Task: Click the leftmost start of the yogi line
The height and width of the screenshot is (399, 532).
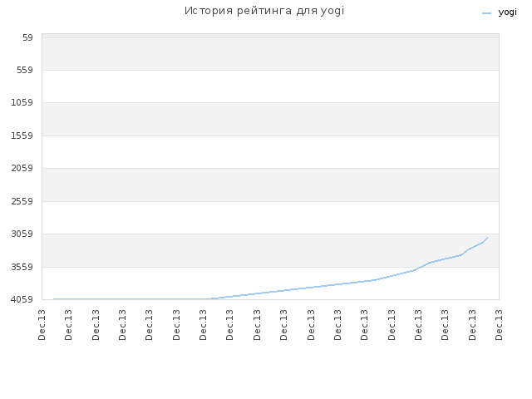Action: pos(53,299)
